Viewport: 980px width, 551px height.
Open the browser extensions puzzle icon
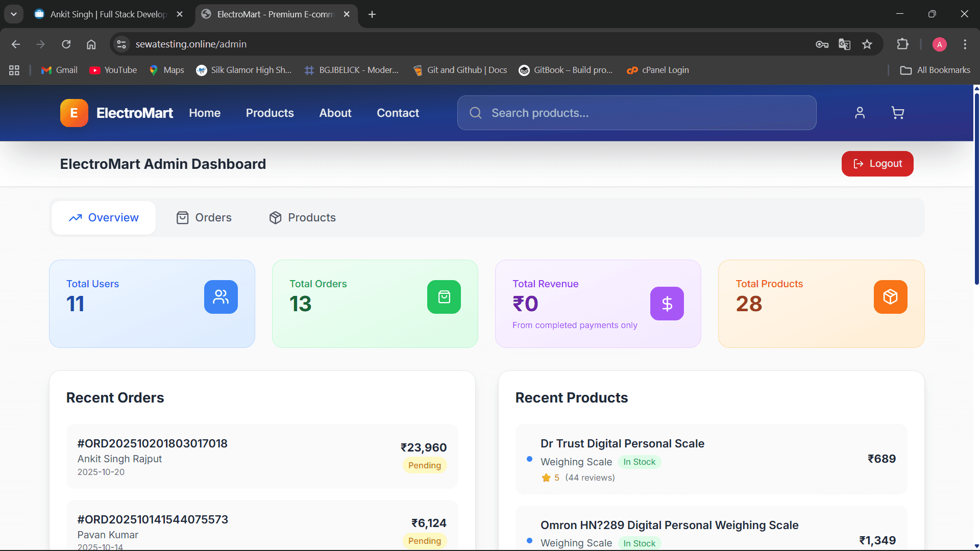point(902,44)
